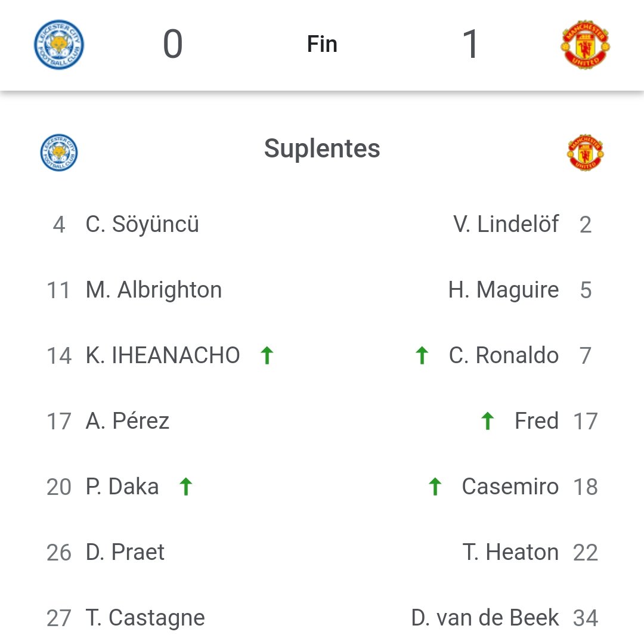Tap the green substitution arrow beside C. Ronaldo
The width and height of the screenshot is (644, 644).
click(422, 355)
